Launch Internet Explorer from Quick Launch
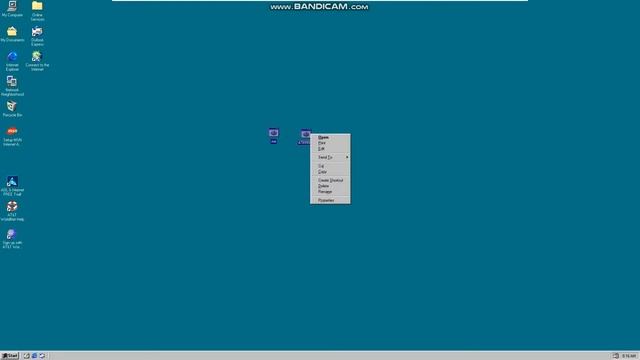Screen dimensions: 640x360 pyautogui.click(x=34, y=356)
